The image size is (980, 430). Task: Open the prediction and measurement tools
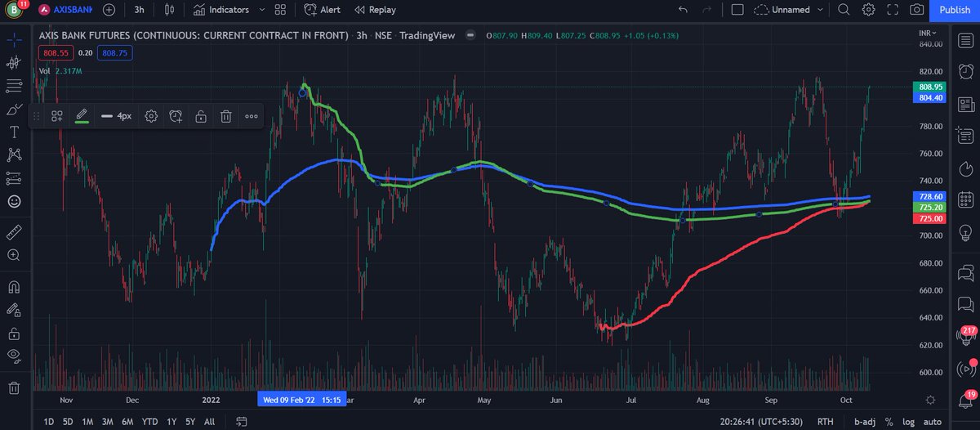pyautogui.click(x=14, y=177)
